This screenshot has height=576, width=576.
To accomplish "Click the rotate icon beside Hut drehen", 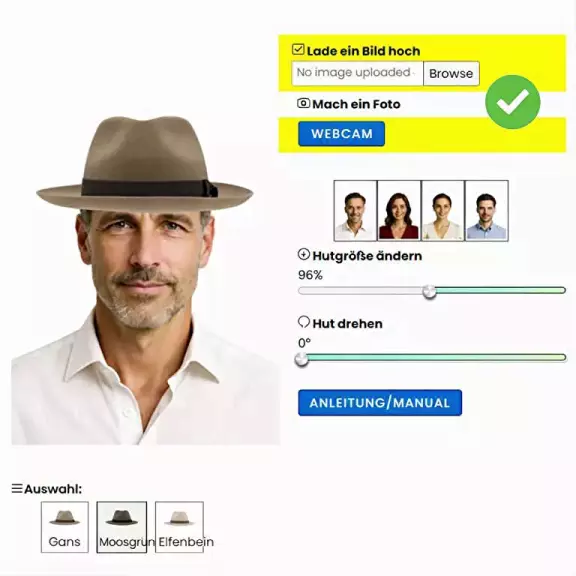I will (304, 322).
